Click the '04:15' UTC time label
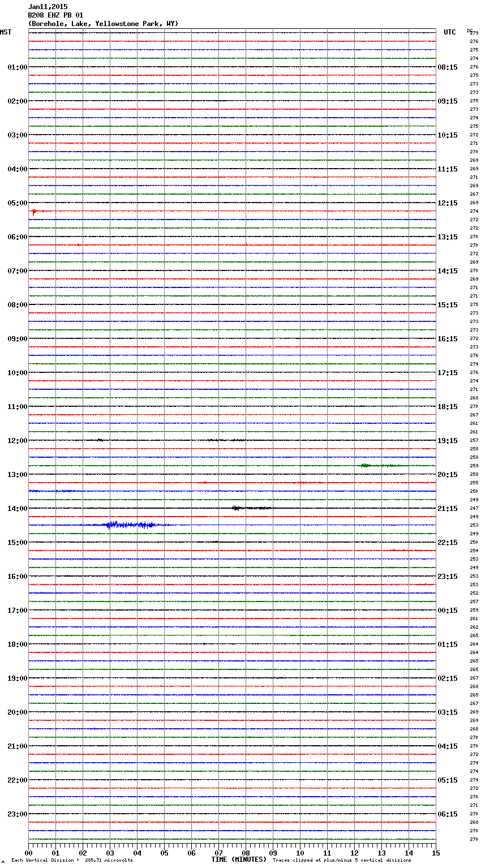481x868 pixels. point(448,746)
